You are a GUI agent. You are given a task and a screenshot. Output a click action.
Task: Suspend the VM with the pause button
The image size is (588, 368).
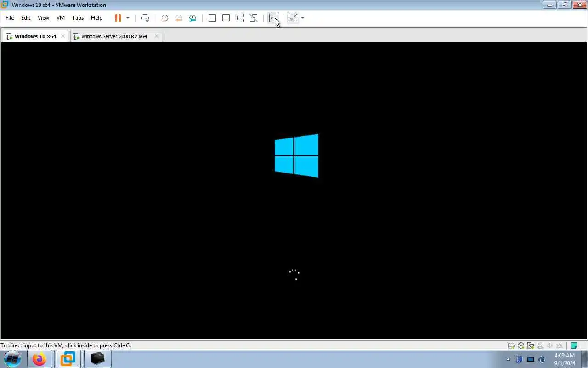click(118, 18)
